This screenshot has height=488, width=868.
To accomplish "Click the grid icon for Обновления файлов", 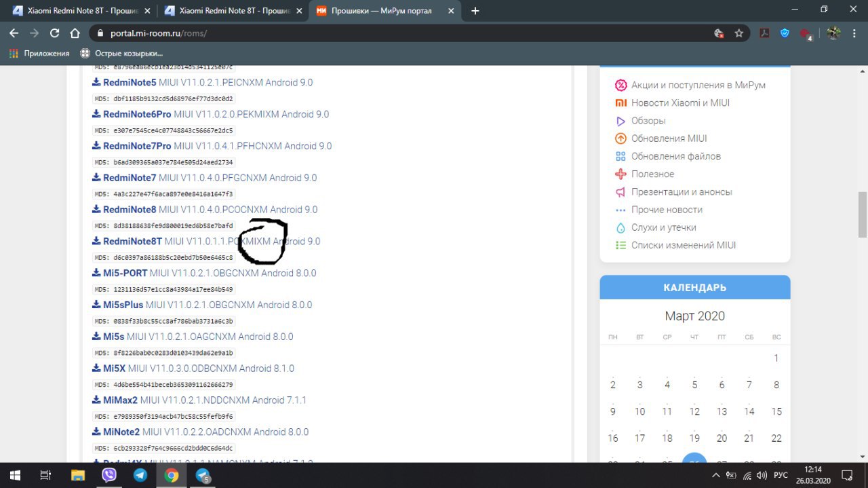I will tap(620, 156).
